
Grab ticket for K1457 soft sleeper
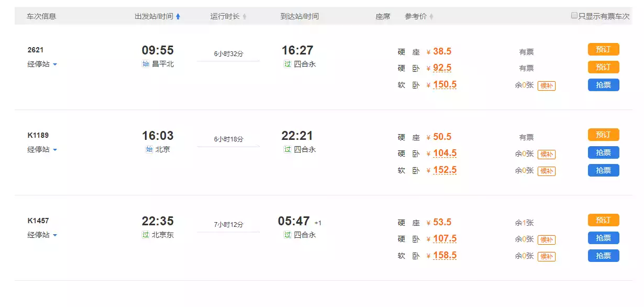603,256
